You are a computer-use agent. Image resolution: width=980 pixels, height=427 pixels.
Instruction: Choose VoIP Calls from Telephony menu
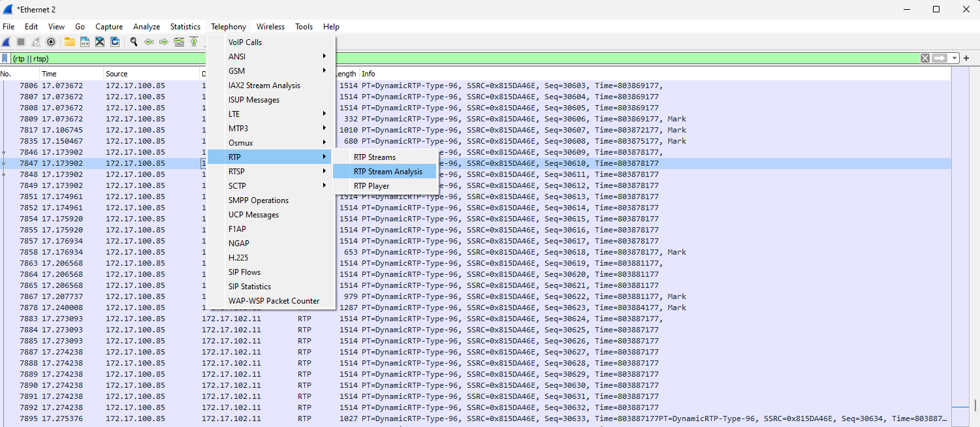[245, 42]
